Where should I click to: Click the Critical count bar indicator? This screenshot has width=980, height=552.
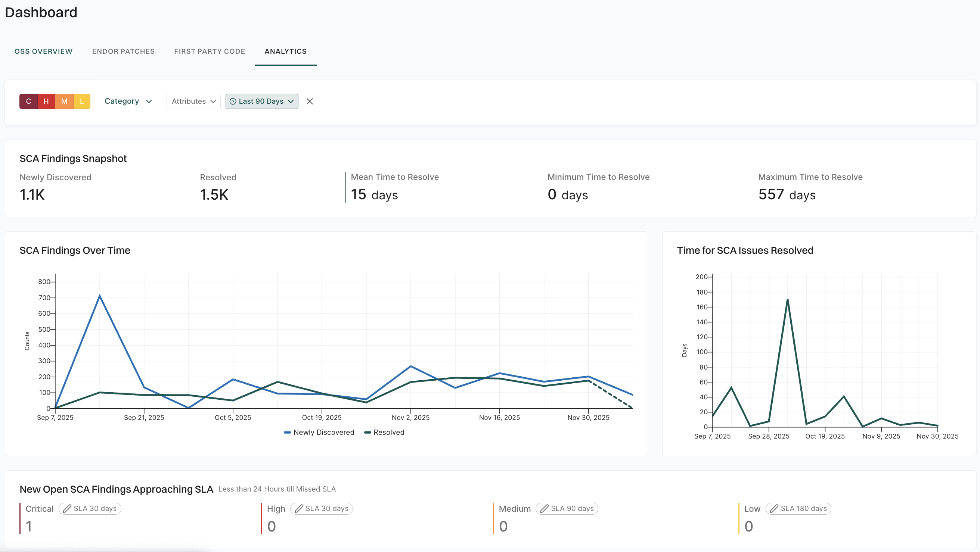pyautogui.click(x=20, y=518)
